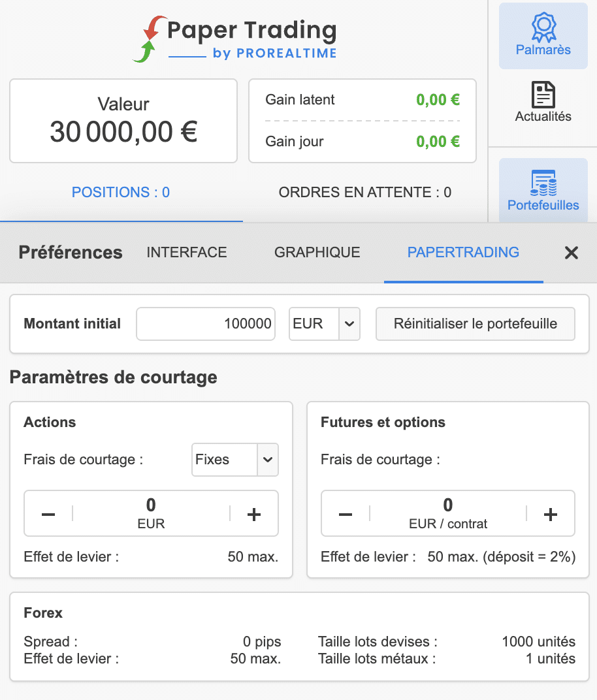Open the Fixes brokerage fee type dropdown
597x700 pixels.
click(235, 460)
